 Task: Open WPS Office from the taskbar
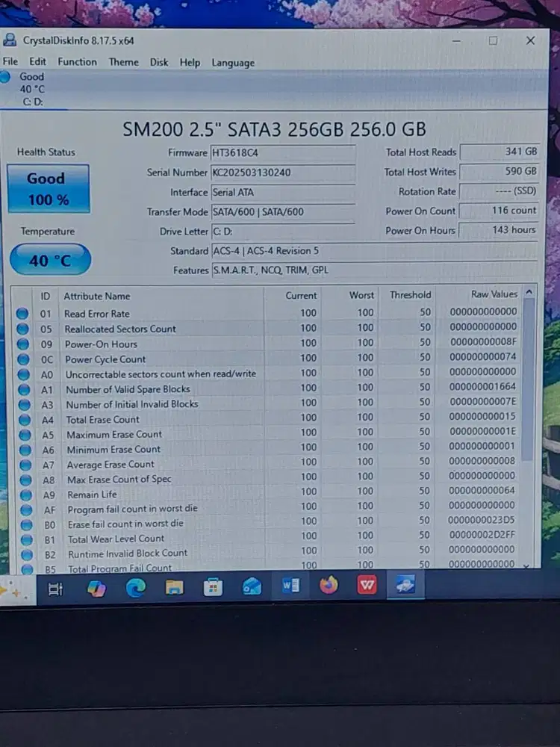(x=367, y=585)
